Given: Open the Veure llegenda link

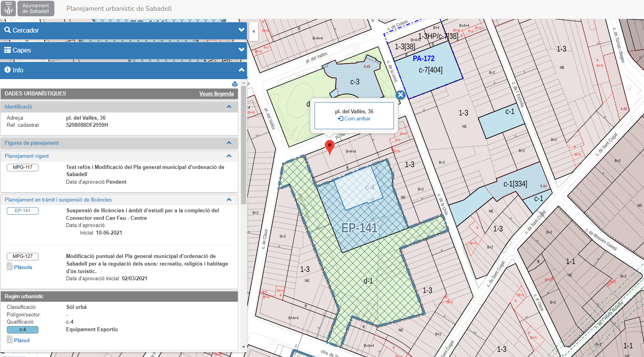Looking at the screenshot, I should 216,94.
